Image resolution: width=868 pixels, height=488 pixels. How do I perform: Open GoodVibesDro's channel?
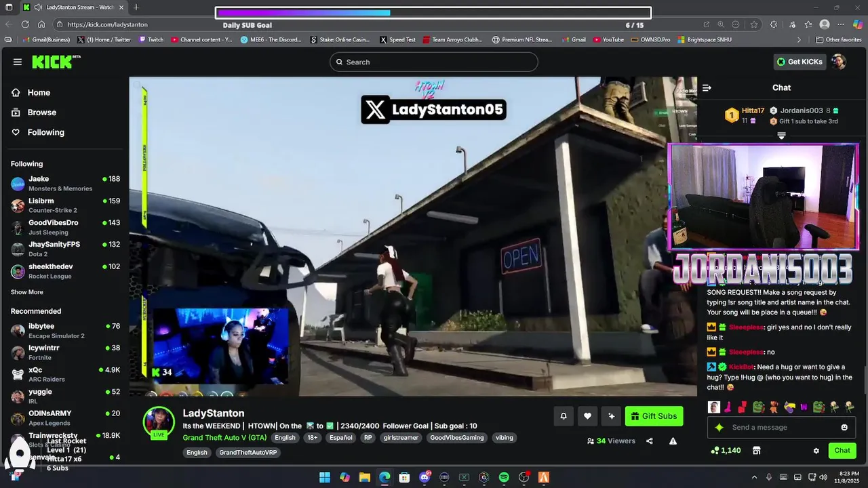tap(65, 227)
